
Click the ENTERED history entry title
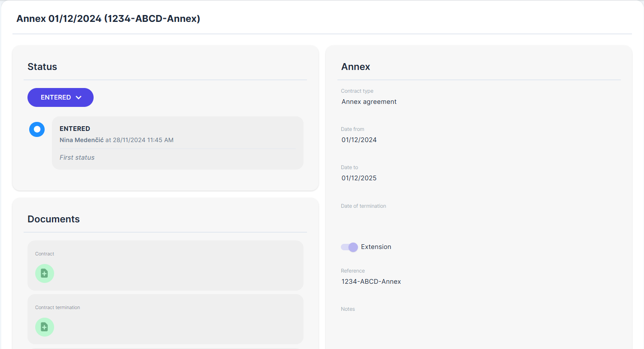pyautogui.click(x=75, y=129)
